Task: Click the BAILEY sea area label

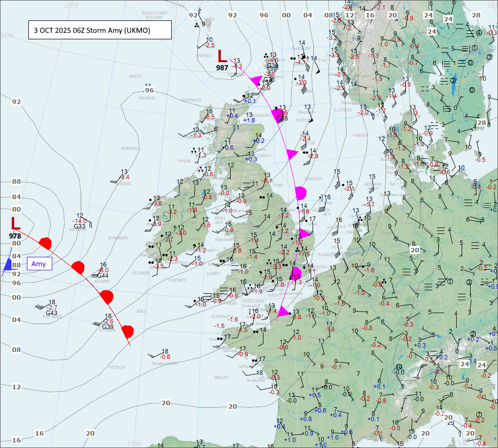Action: 135,76
